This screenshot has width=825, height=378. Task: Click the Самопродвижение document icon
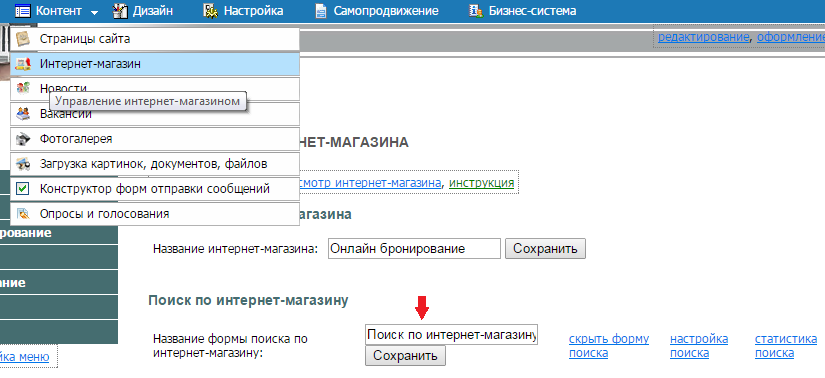[320, 11]
